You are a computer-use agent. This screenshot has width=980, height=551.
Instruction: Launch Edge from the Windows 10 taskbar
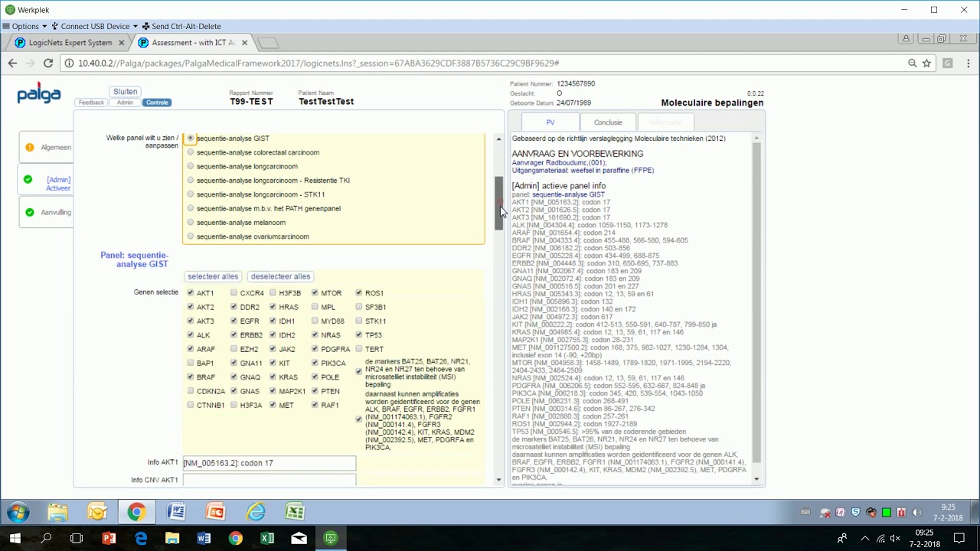point(141,539)
